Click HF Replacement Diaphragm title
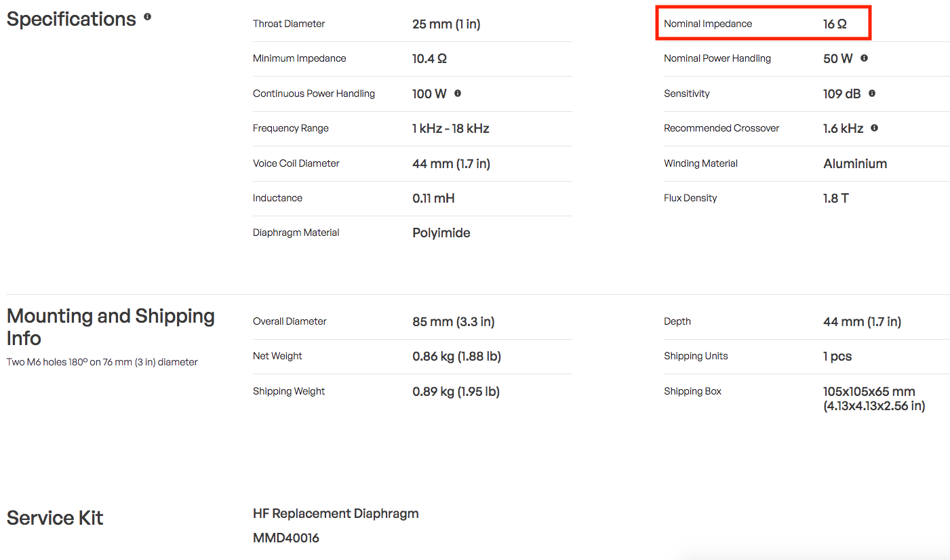This screenshot has height=560, width=950. point(336,514)
